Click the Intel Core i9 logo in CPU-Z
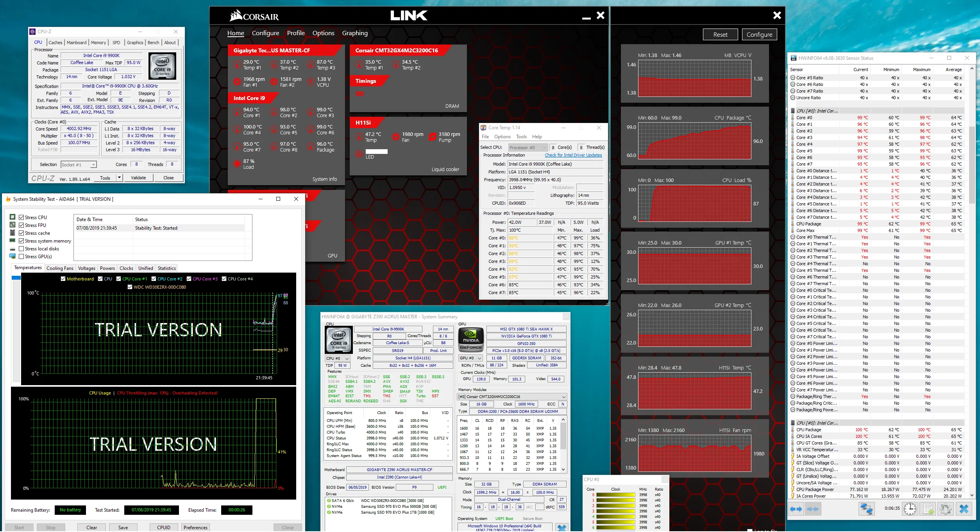The height and width of the screenshot is (532, 980). point(163,66)
